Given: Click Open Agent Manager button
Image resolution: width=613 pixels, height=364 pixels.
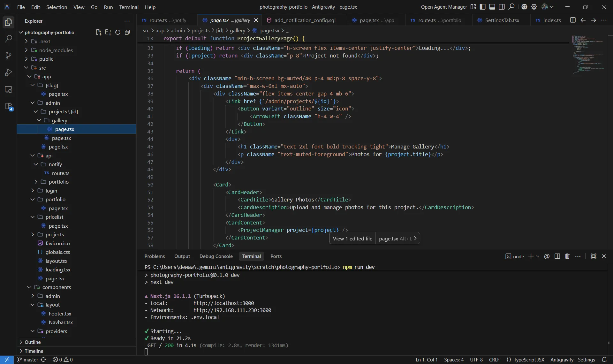Looking at the screenshot, I should pos(443,7).
